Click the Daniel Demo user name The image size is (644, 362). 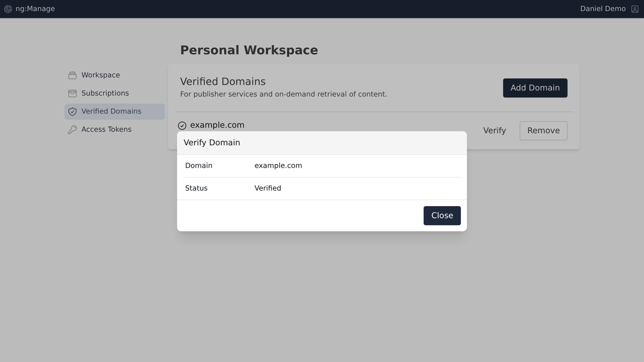pyautogui.click(x=603, y=9)
